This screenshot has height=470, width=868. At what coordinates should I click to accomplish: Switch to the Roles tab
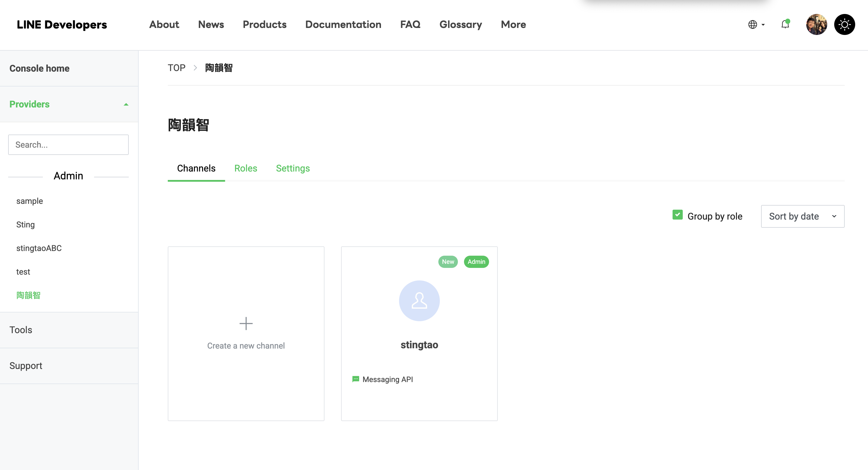pos(245,168)
